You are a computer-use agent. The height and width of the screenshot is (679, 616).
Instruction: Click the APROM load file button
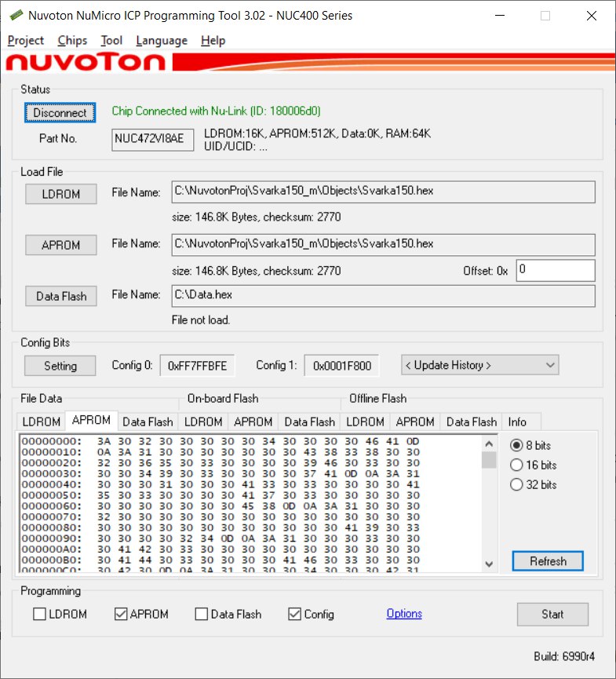60,245
